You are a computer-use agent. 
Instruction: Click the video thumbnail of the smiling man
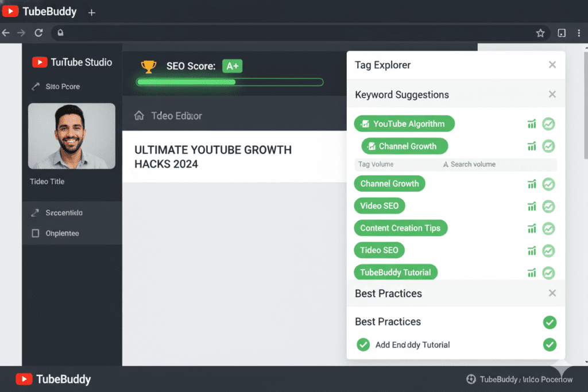click(x=71, y=136)
